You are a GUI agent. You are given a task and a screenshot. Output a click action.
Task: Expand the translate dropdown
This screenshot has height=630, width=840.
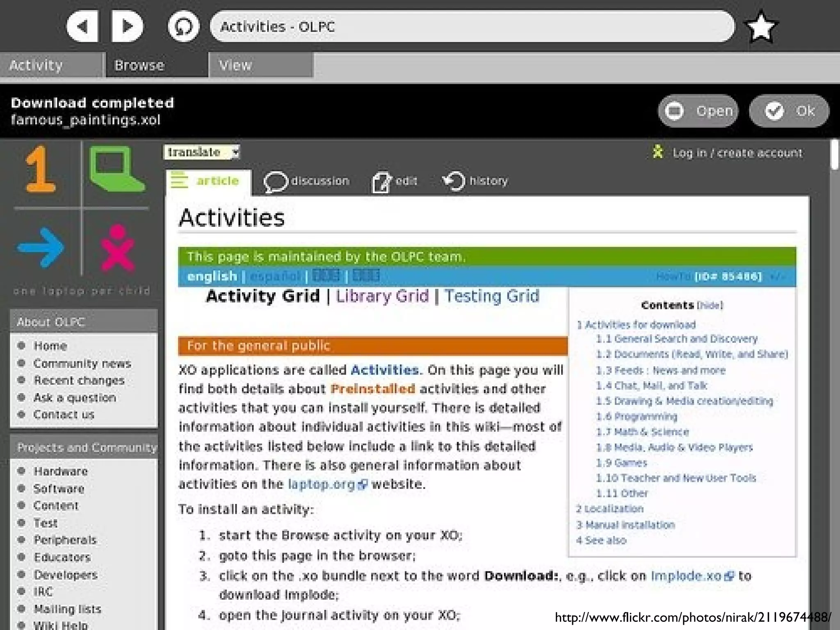point(201,152)
